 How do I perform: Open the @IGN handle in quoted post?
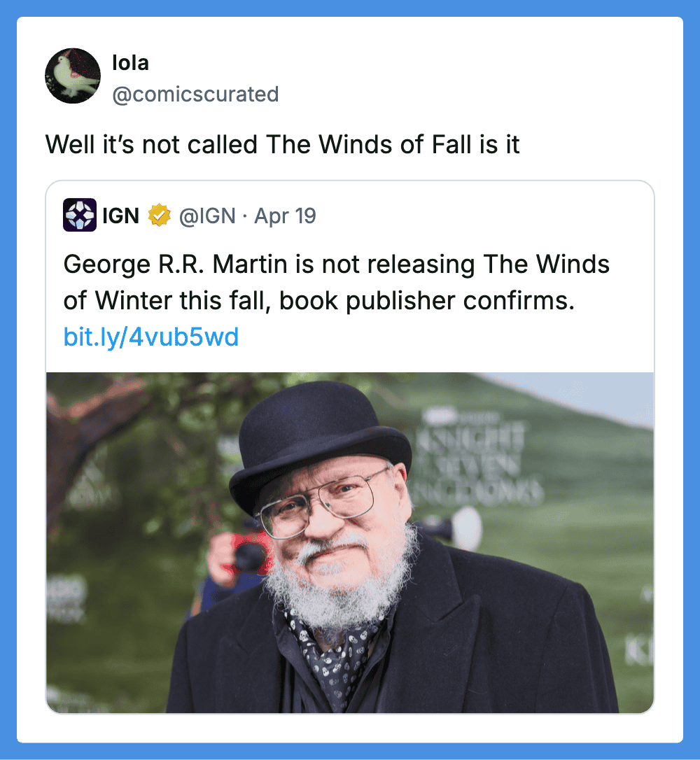[207, 216]
